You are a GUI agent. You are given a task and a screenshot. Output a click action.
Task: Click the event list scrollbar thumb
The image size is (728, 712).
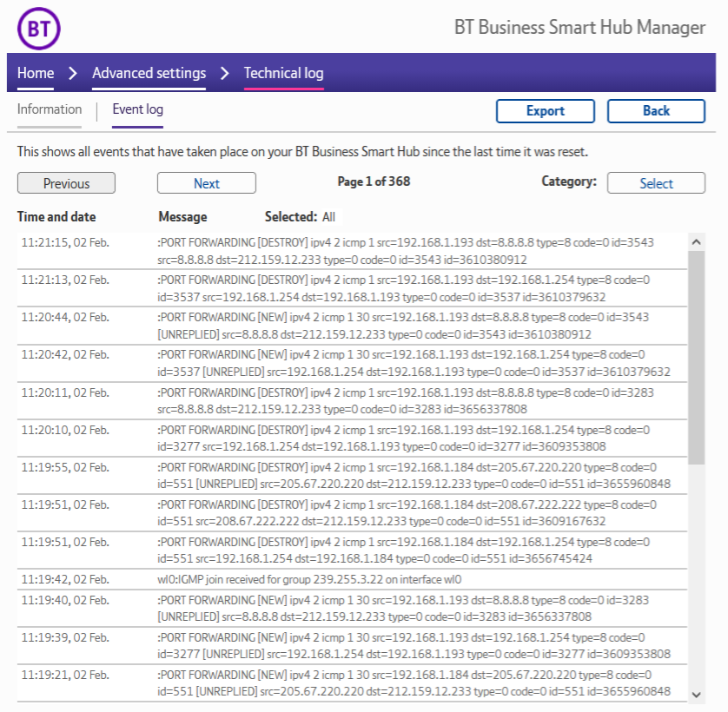point(696,356)
